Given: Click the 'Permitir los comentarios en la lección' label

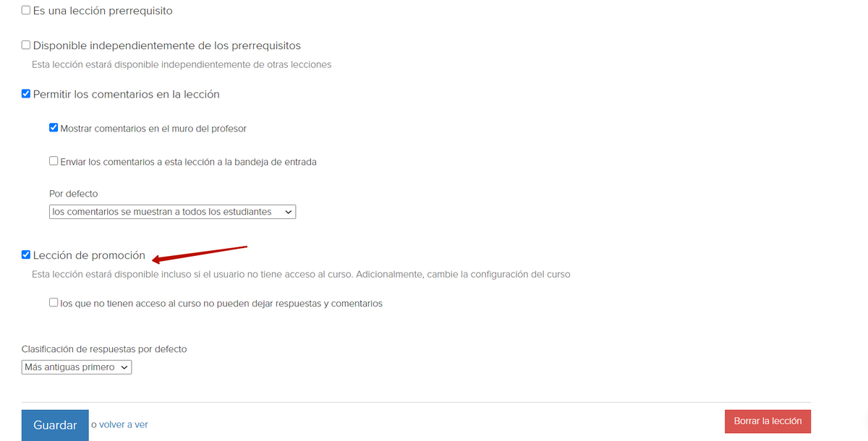Looking at the screenshot, I should tap(127, 94).
